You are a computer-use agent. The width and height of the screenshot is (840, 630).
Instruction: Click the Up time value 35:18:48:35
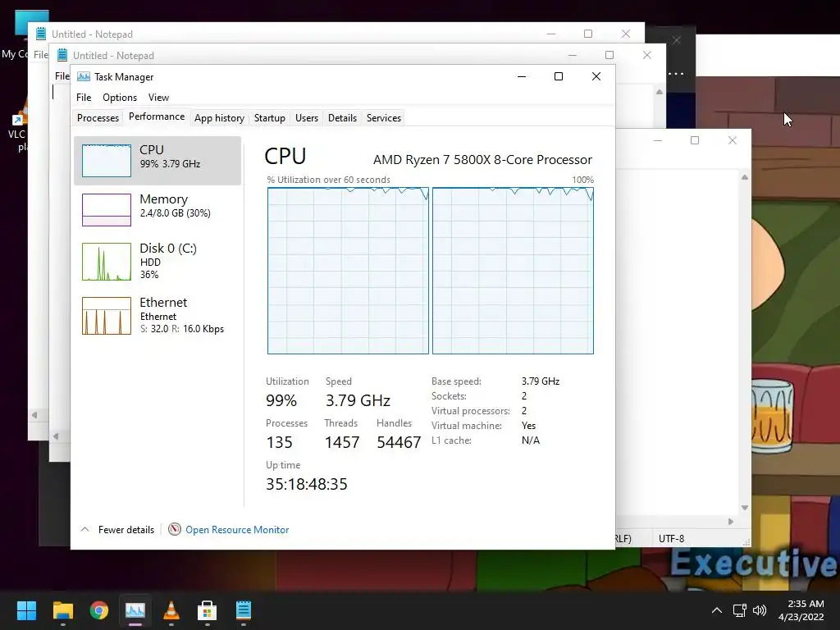(x=307, y=484)
